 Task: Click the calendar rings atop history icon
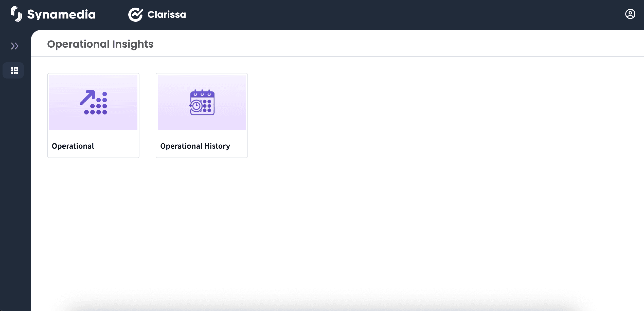click(x=202, y=93)
